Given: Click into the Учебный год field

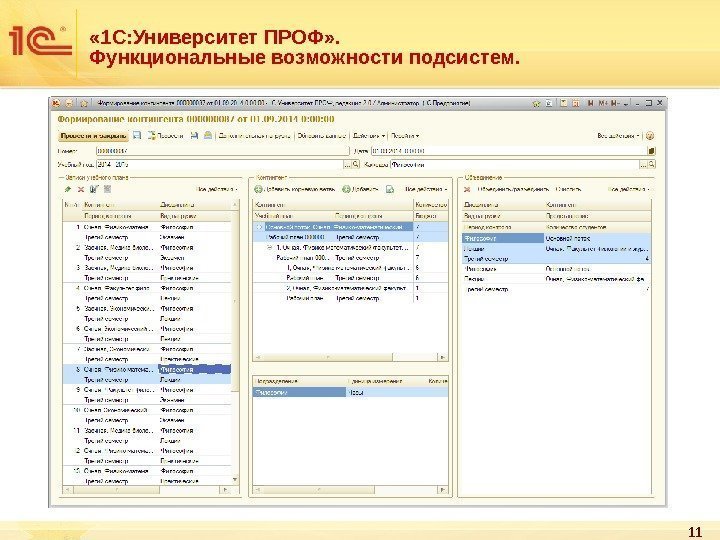Looking at the screenshot, I should [219, 164].
